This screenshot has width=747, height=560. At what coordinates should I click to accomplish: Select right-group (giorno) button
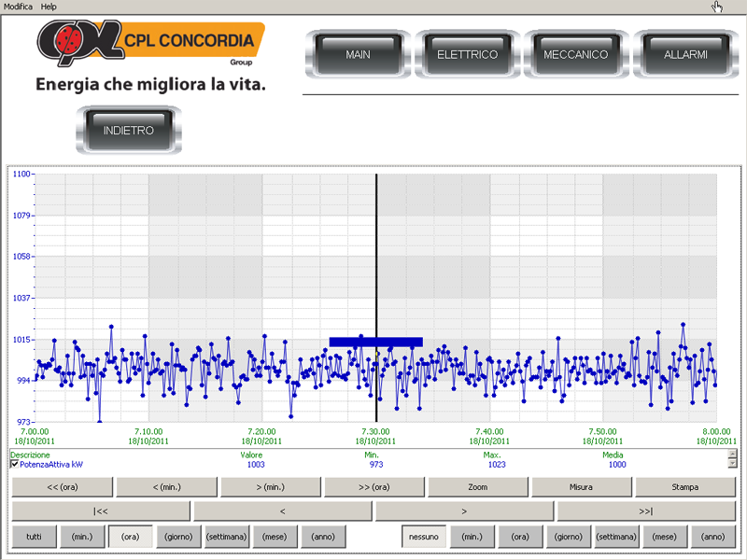569,537
